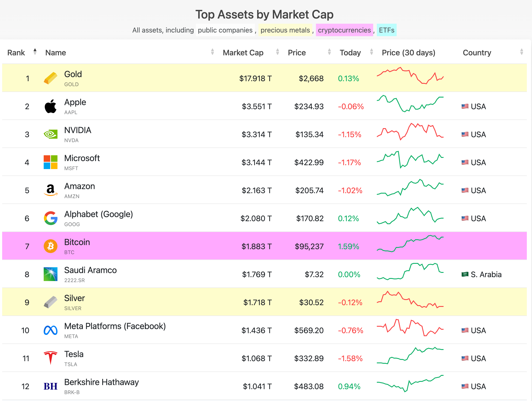The height and width of the screenshot is (401, 532).
Task: Click the Meta Platforms logo icon
Action: [x=51, y=330]
